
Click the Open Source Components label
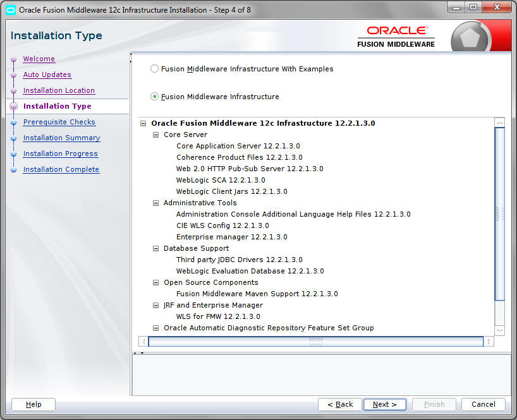[x=211, y=283]
